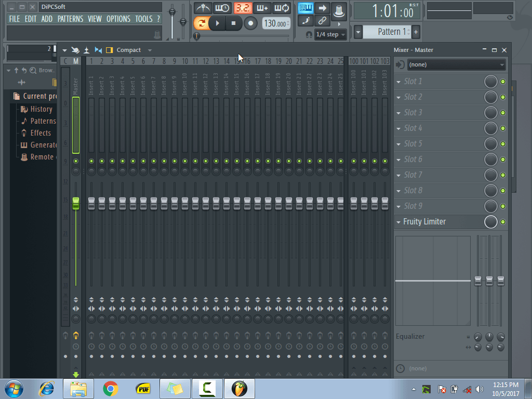Open the VIEW menu
532x399 pixels.
click(x=95, y=19)
